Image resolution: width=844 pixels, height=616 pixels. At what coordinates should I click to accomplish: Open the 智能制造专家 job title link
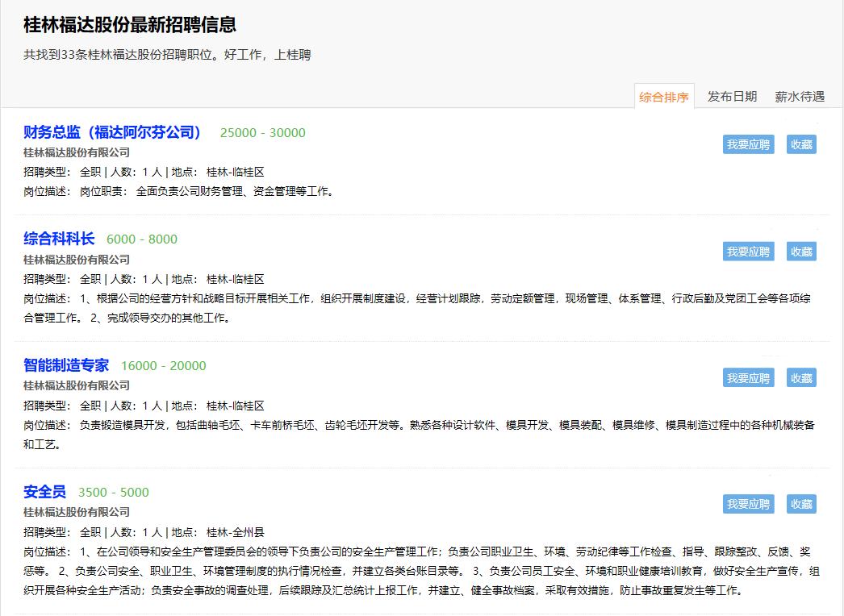[x=66, y=365]
